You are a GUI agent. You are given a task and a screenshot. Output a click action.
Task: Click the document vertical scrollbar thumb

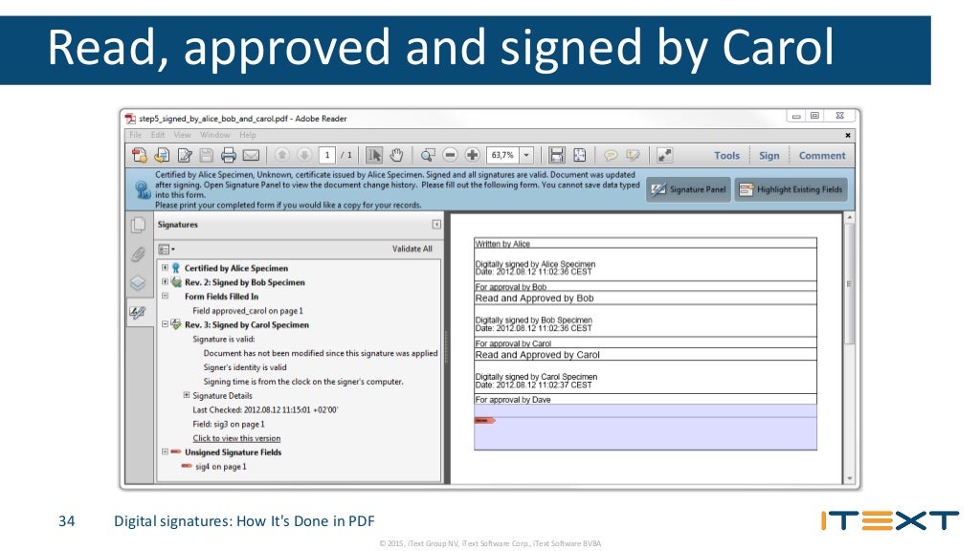(x=849, y=283)
